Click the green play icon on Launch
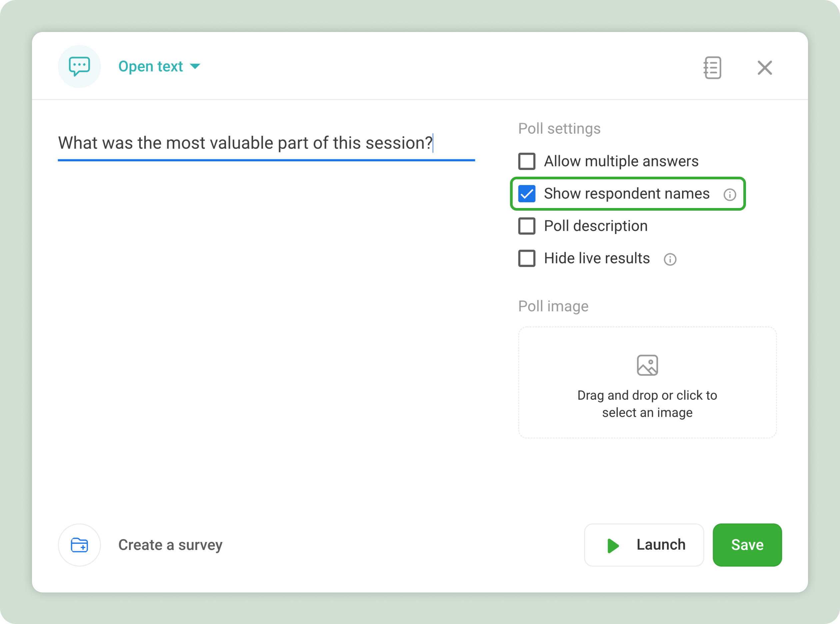Viewport: 840px width, 624px height. coord(613,545)
